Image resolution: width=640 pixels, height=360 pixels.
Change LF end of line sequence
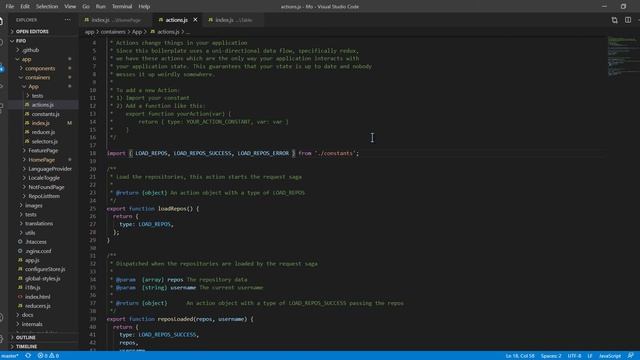(x=590, y=356)
